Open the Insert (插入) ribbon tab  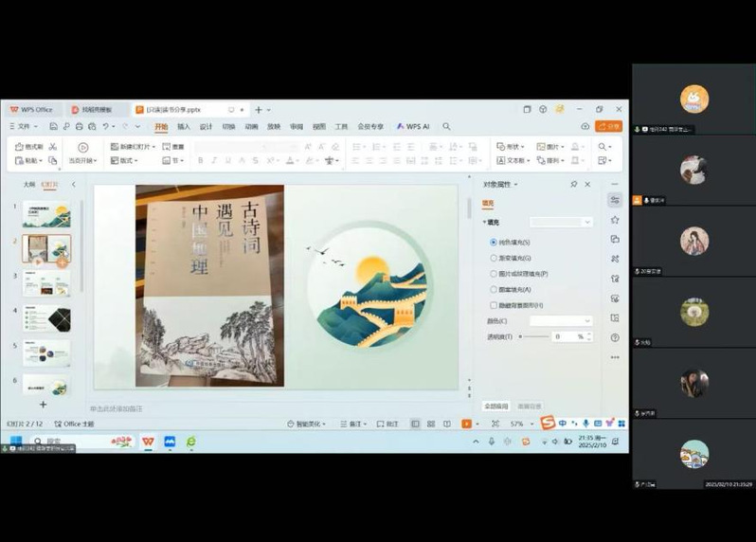(x=184, y=126)
